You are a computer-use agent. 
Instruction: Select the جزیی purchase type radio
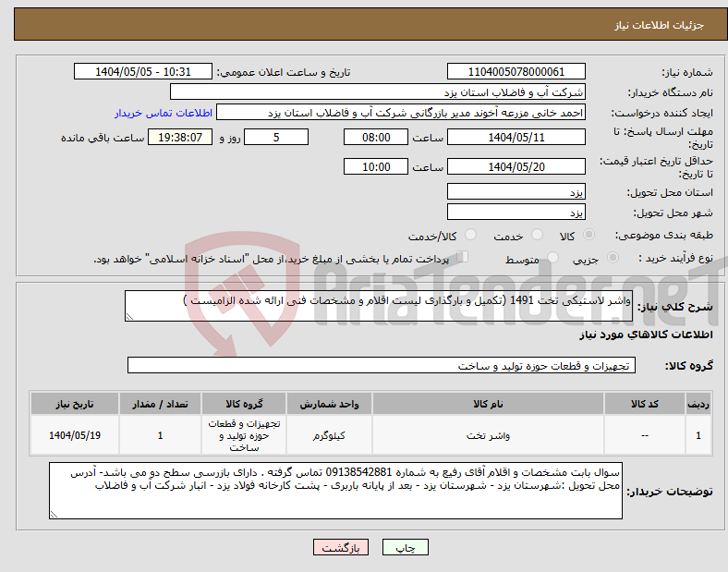pyautogui.click(x=613, y=257)
